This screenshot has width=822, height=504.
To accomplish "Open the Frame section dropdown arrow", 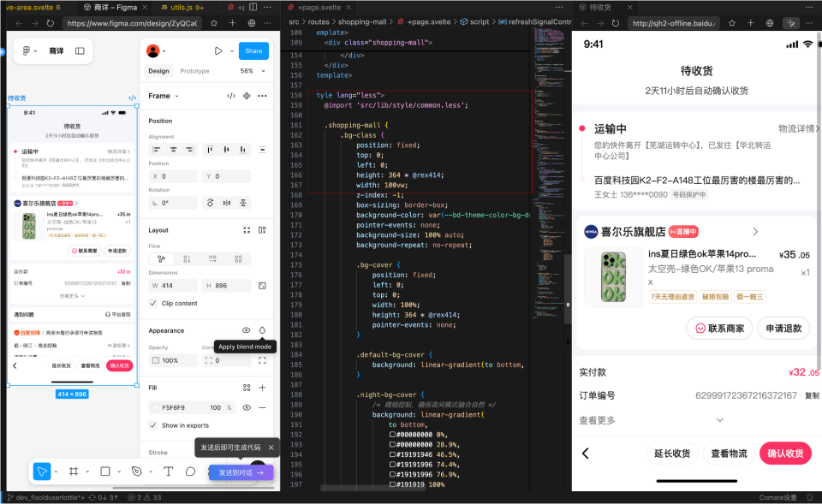I will pos(176,96).
